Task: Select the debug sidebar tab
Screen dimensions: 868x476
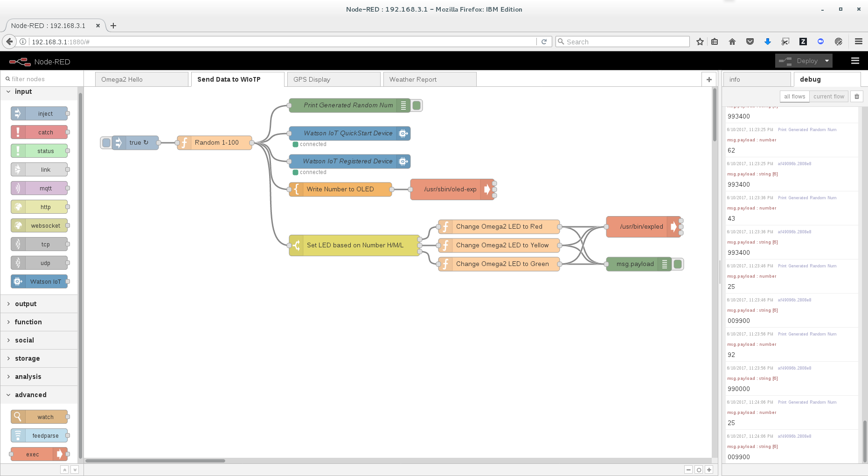Action: coord(827,79)
